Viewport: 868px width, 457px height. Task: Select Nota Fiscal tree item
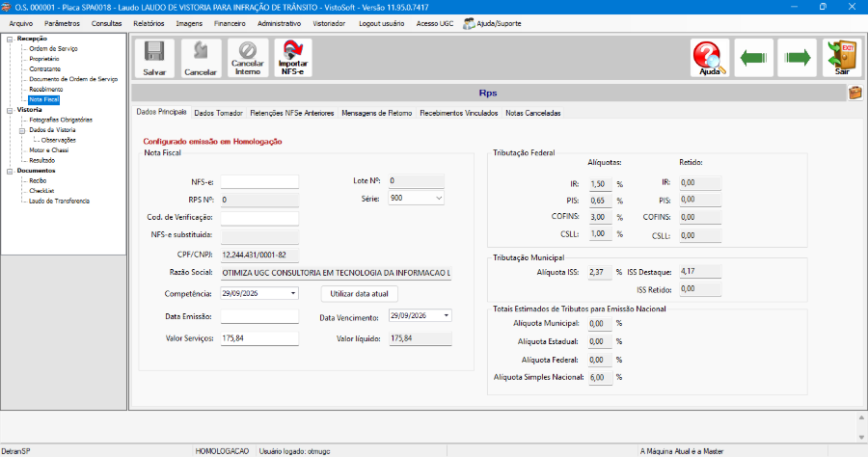coord(43,99)
